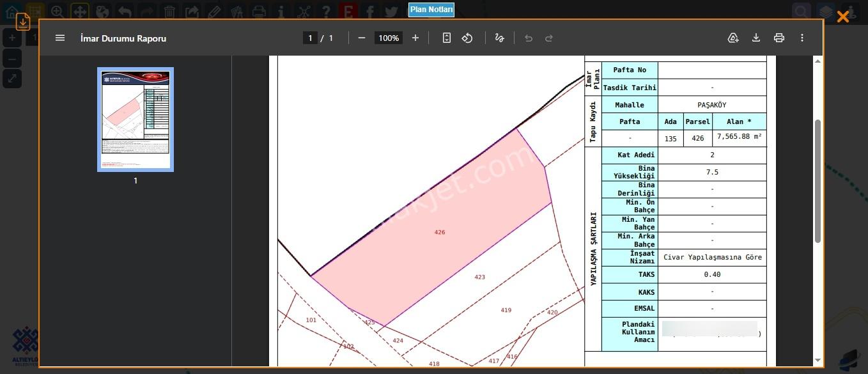Click the info icon in map toolbar
The width and height of the screenshot is (868, 374).
pos(281,11)
